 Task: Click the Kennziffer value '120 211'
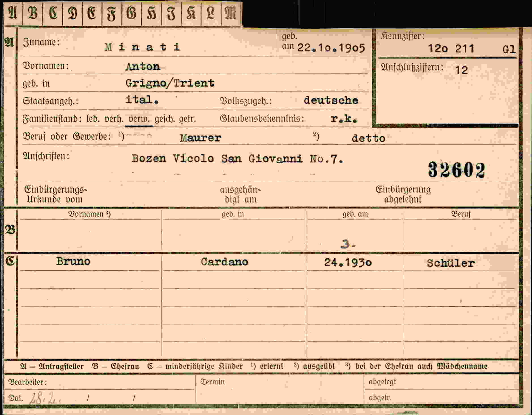[x=451, y=49]
